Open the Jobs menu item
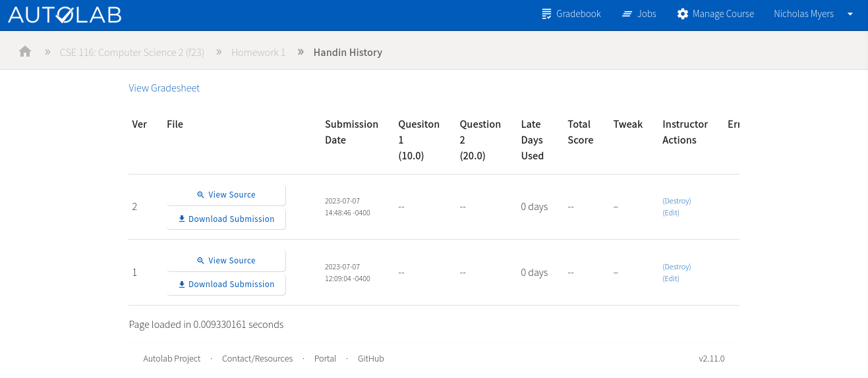The width and height of the screenshot is (868, 378). 639,14
